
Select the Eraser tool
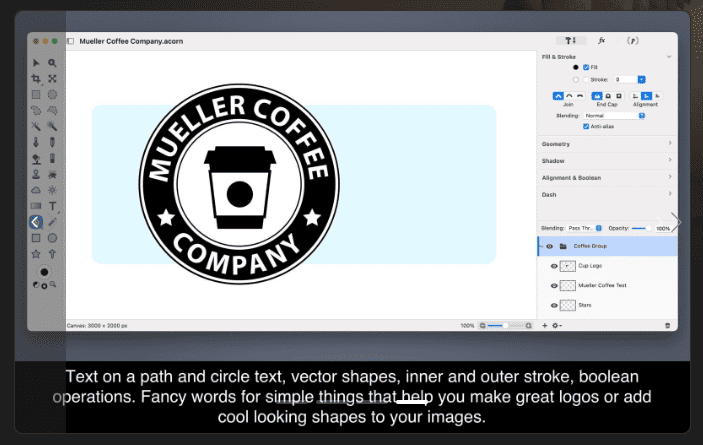[52, 159]
